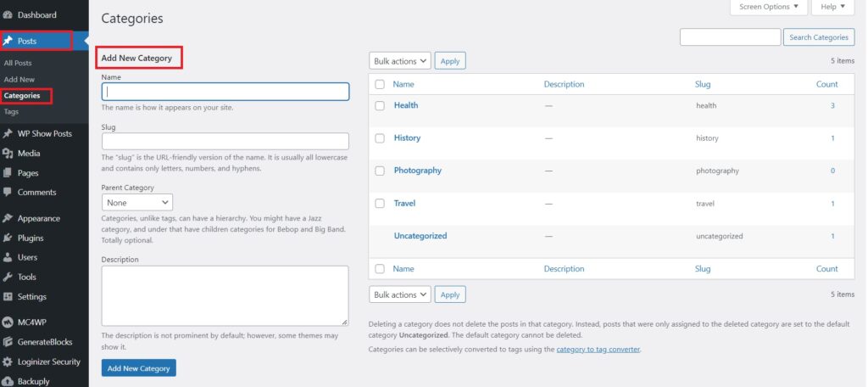
Task: Click the bottom Apply button
Action: (x=450, y=294)
